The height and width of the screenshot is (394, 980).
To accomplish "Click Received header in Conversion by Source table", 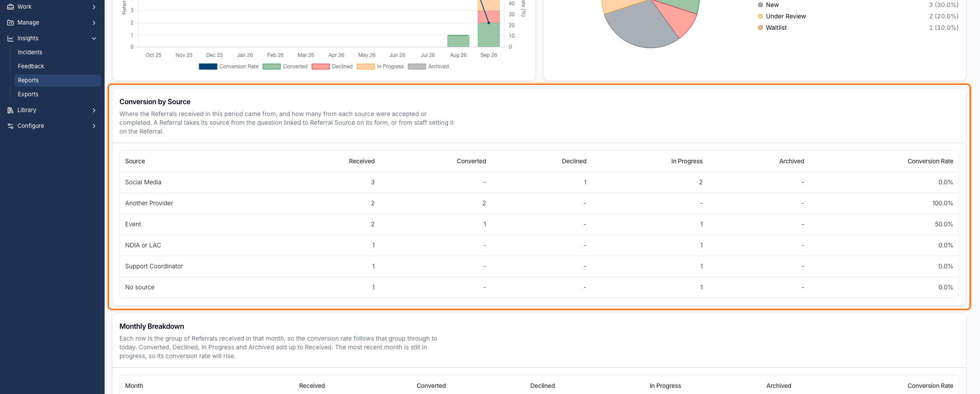I will tap(361, 161).
